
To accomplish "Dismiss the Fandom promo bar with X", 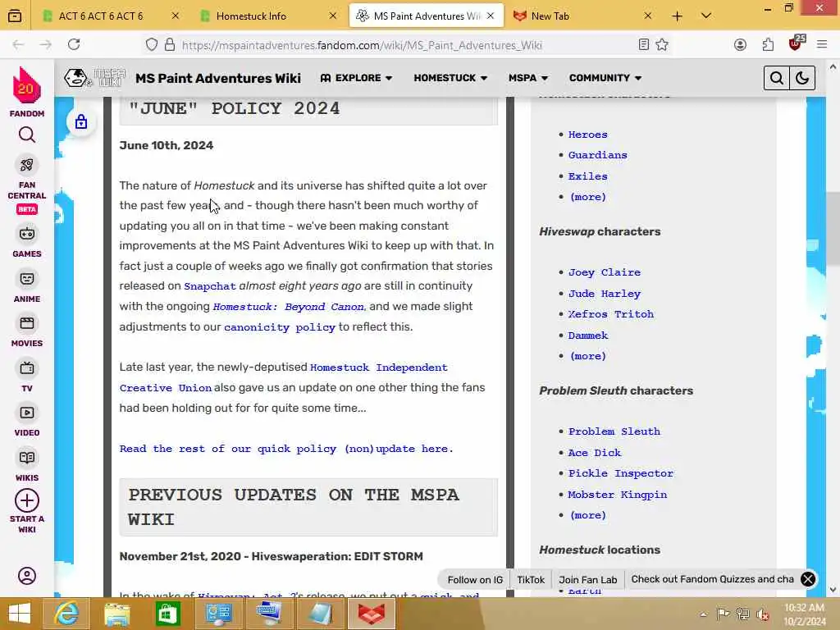I will pyautogui.click(x=807, y=579).
